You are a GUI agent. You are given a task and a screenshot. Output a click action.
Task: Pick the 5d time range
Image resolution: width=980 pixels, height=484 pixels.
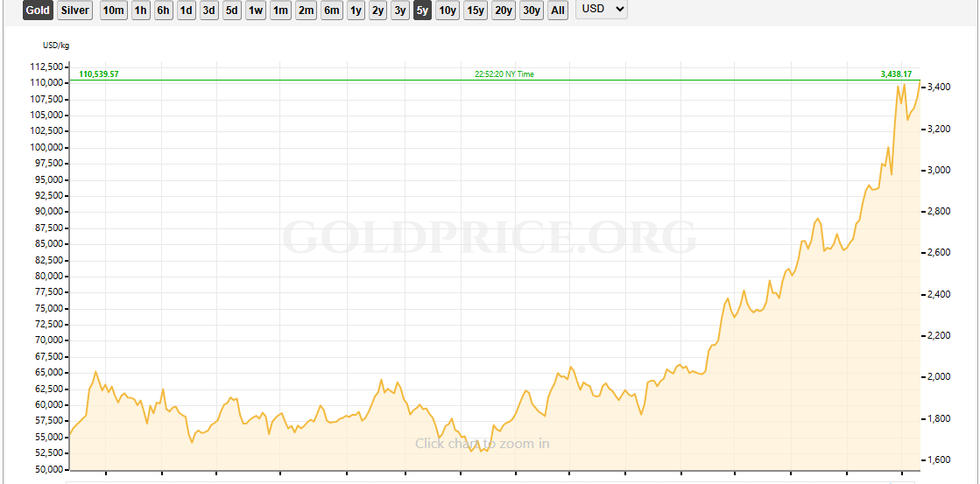[231, 11]
